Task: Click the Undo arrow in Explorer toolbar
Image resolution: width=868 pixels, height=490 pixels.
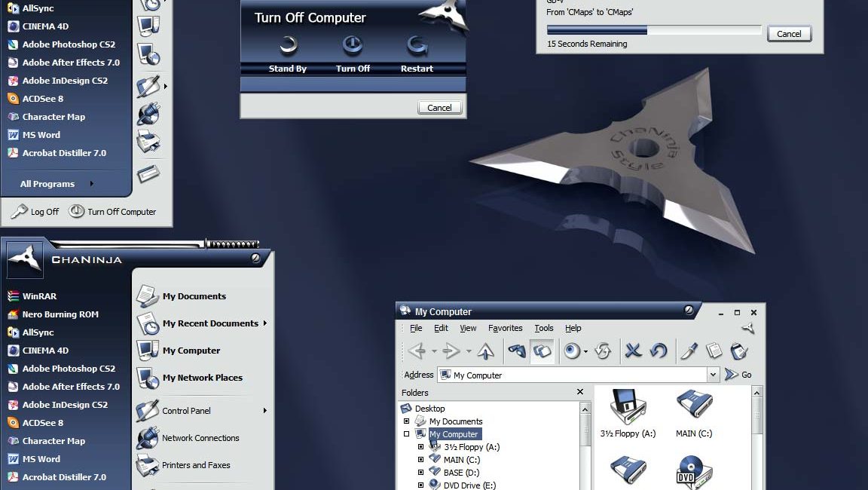Action: pos(658,351)
